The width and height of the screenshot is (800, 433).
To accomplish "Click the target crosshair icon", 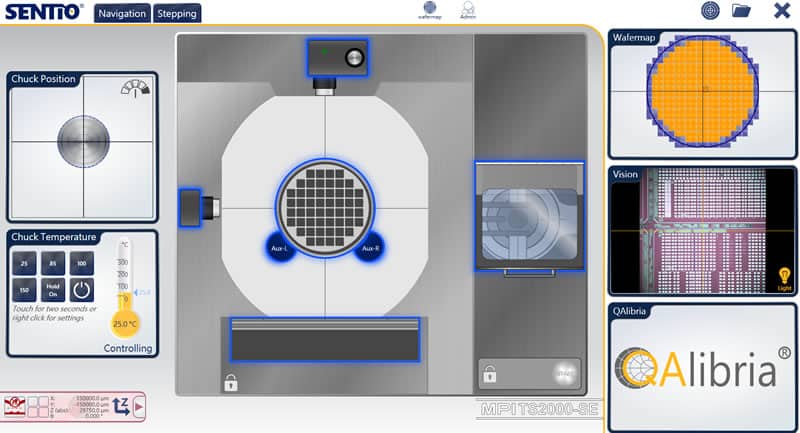I will point(710,11).
